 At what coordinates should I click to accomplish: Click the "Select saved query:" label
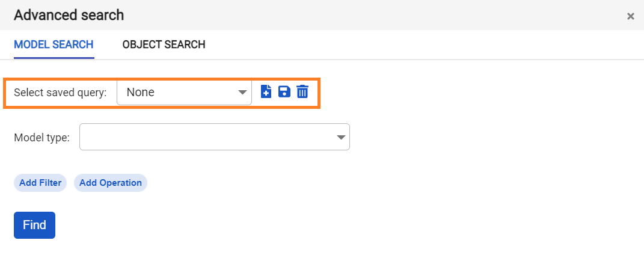(60, 93)
